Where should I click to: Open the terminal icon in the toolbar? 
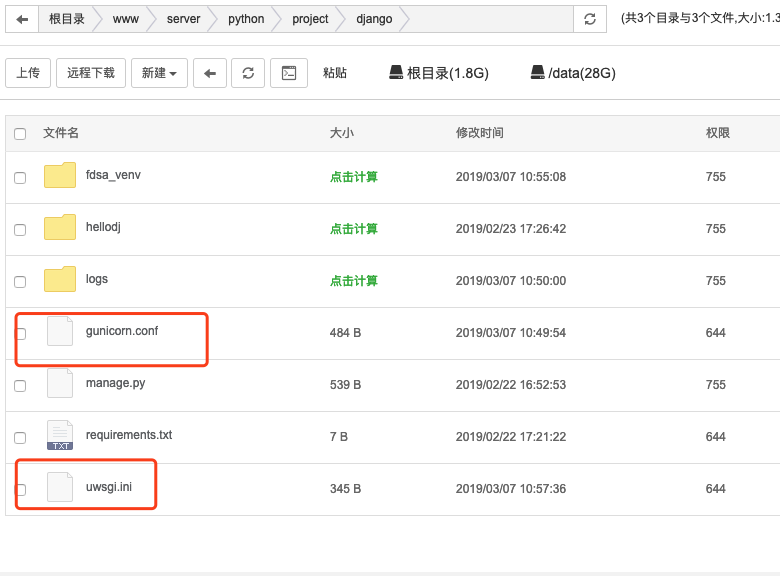pos(288,73)
